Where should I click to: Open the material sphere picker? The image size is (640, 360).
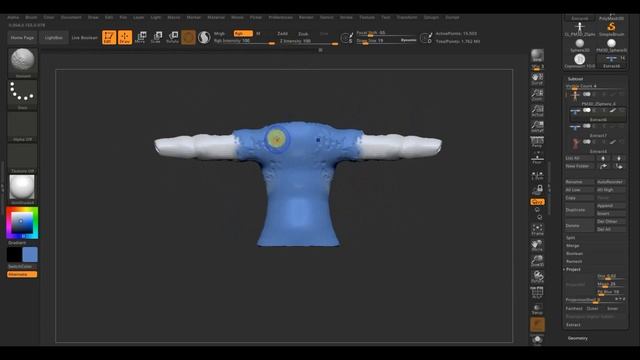[x=22, y=189]
